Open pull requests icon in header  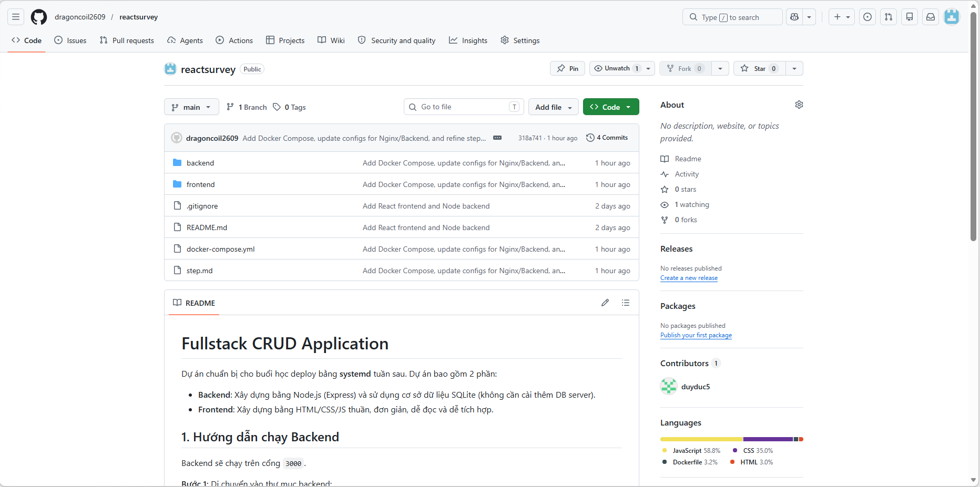click(889, 17)
